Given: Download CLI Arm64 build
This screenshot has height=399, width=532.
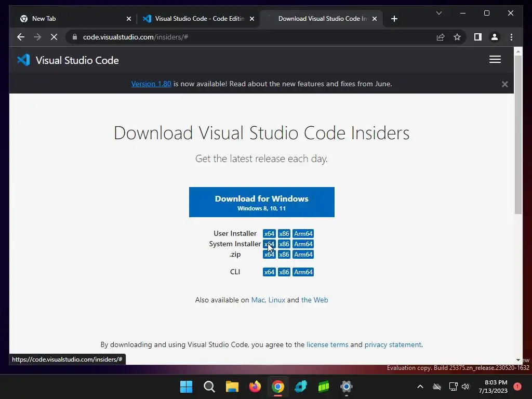Looking at the screenshot, I should click(x=303, y=272).
